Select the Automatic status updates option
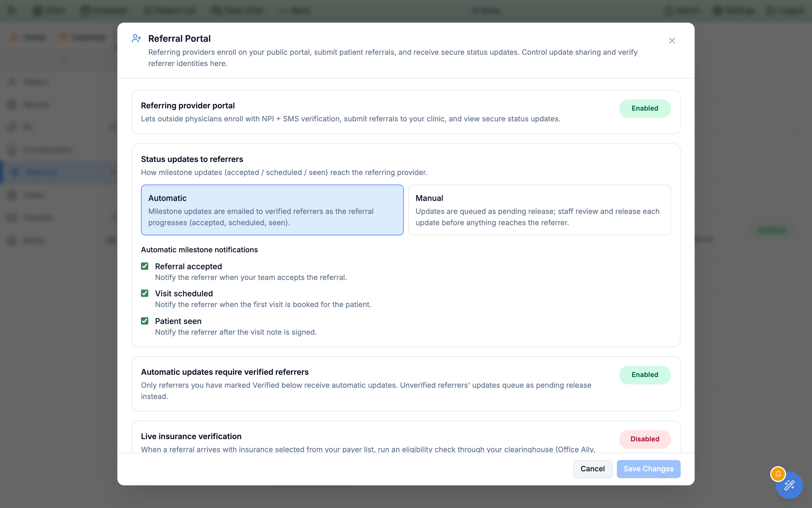Screen dimensions: 812x508 272,210
